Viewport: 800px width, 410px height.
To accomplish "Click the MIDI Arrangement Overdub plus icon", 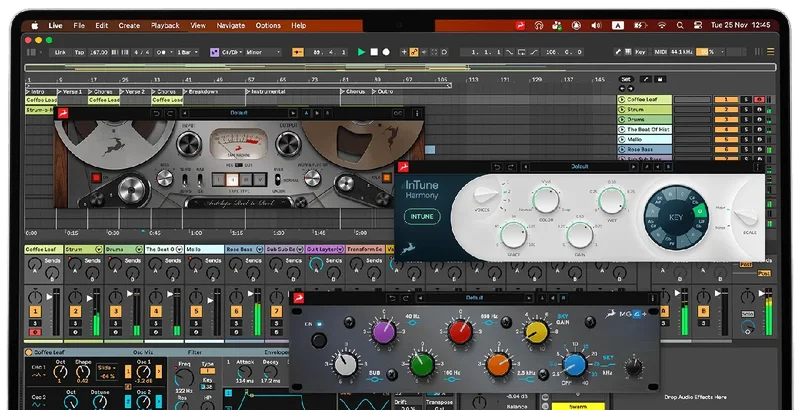I will pos(404,52).
